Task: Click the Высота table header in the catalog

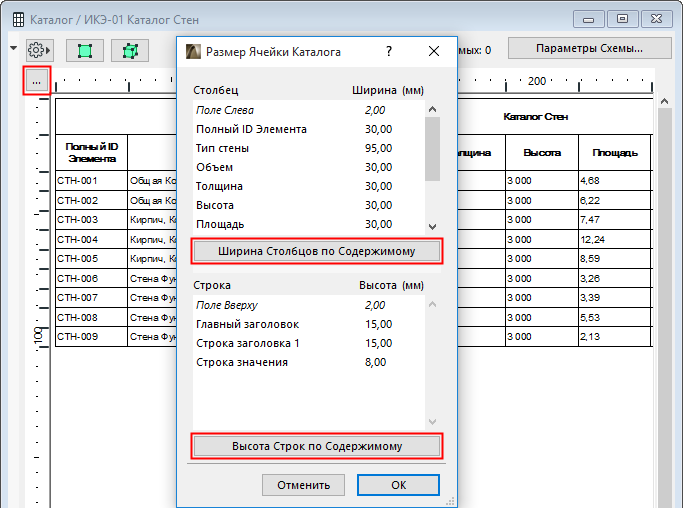Action: coord(542,152)
